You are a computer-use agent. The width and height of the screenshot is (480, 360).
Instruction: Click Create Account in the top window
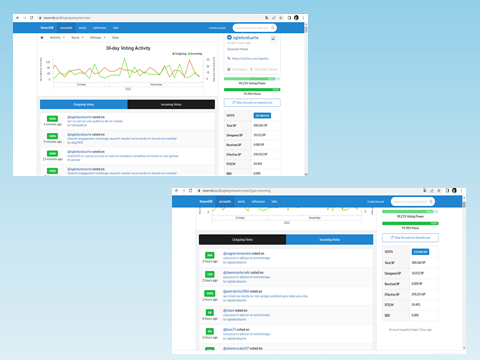[x=217, y=28]
